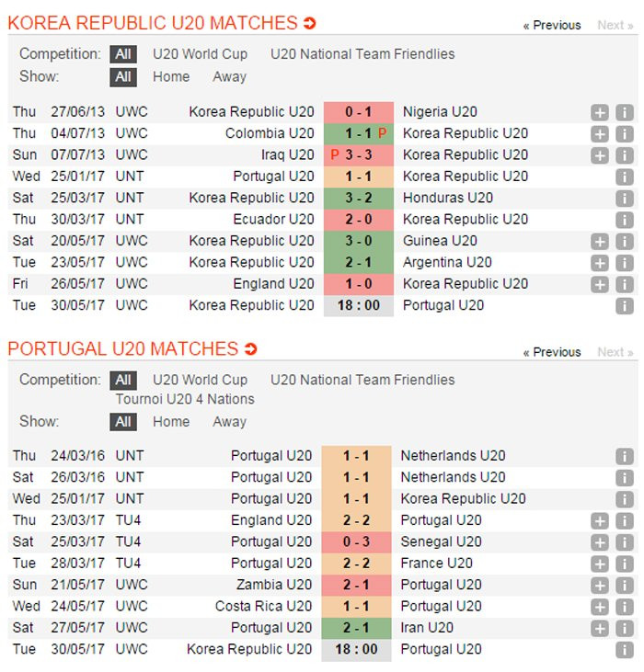Click plus icon on Korea Republic vs Guinea row

point(600,242)
